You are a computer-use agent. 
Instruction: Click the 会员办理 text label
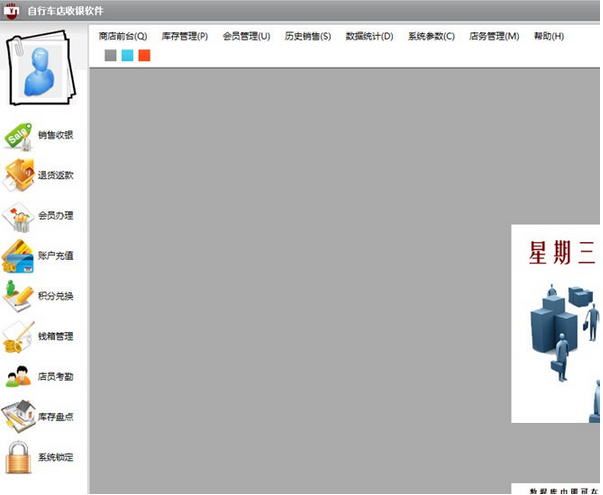(x=55, y=216)
